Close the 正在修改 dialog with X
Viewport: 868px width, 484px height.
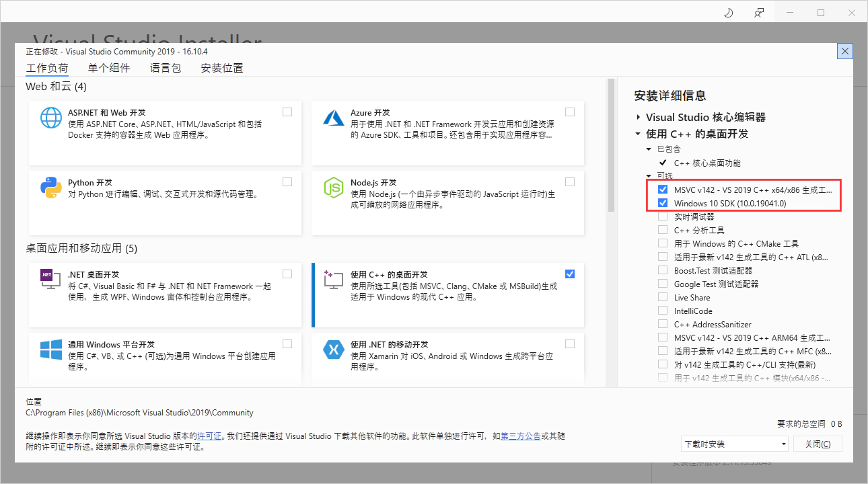[x=845, y=51]
